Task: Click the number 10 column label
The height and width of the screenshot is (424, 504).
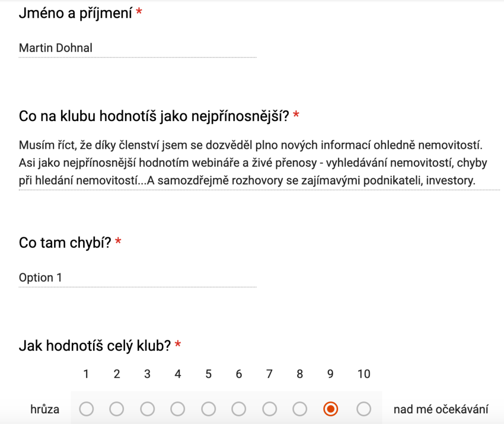Action: click(x=364, y=374)
